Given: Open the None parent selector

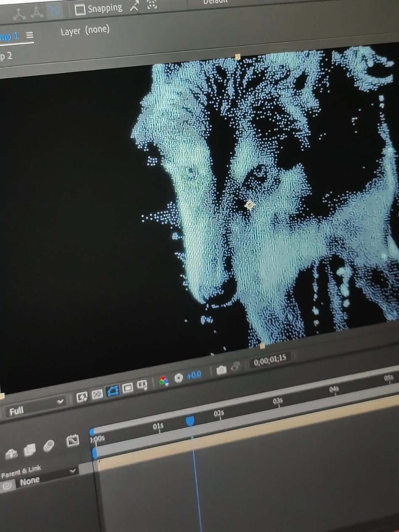Looking at the screenshot, I should (x=29, y=480).
